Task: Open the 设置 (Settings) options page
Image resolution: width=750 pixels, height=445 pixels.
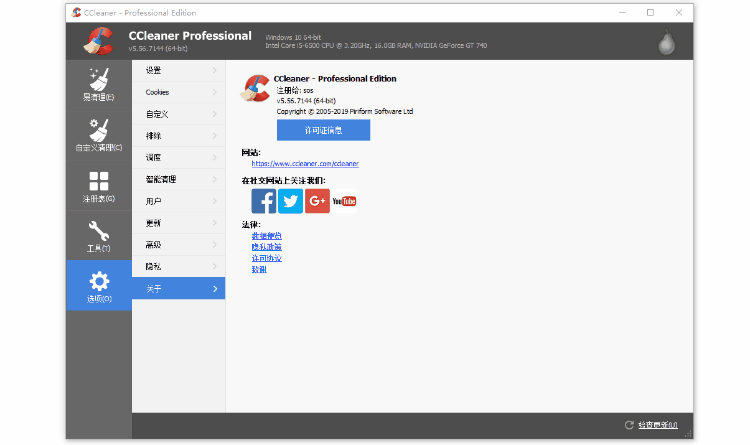Action: [178, 70]
